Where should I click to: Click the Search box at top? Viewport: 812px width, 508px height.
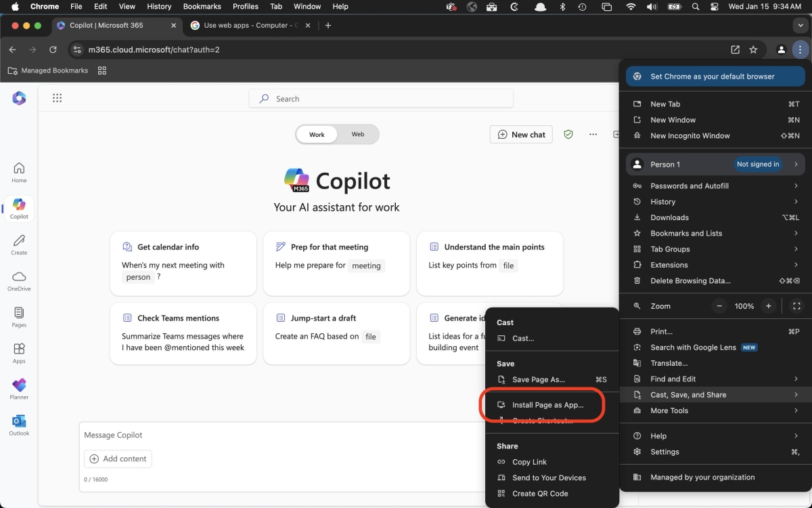point(381,99)
